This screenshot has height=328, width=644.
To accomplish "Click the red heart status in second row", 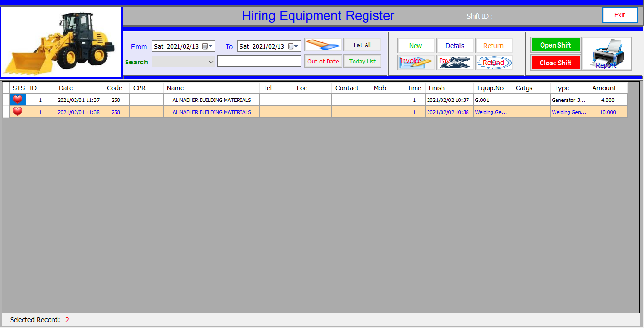I will click(18, 112).
